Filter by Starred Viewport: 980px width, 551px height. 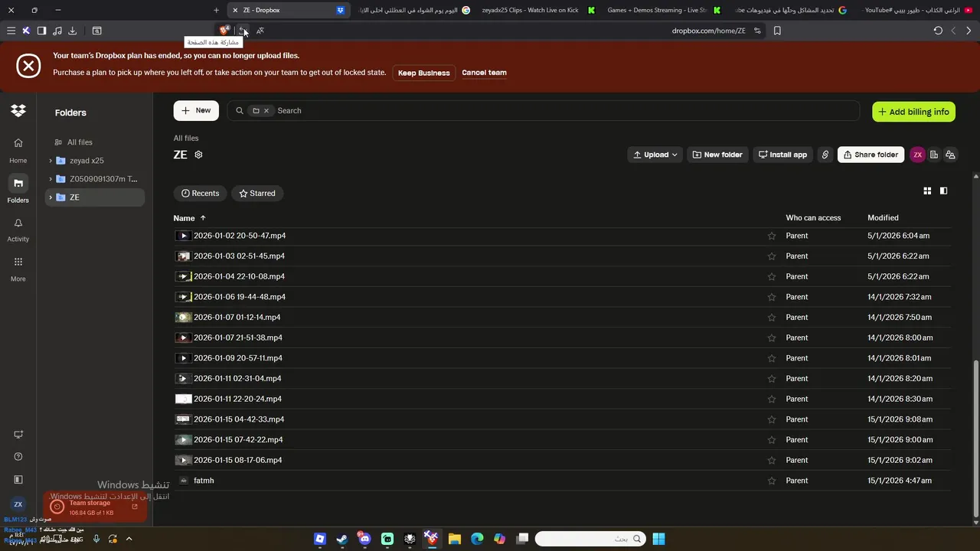click(257, 194)
